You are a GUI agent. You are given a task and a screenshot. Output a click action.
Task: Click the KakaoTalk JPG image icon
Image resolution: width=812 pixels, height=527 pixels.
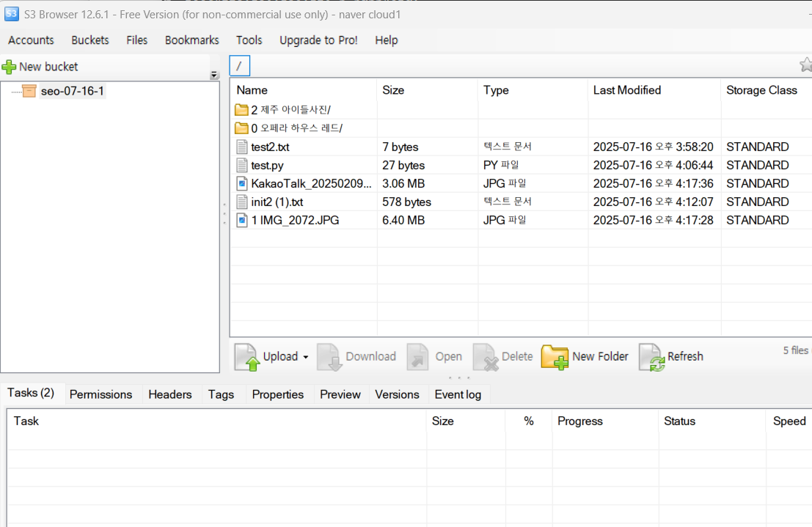[x=242, y=183]
